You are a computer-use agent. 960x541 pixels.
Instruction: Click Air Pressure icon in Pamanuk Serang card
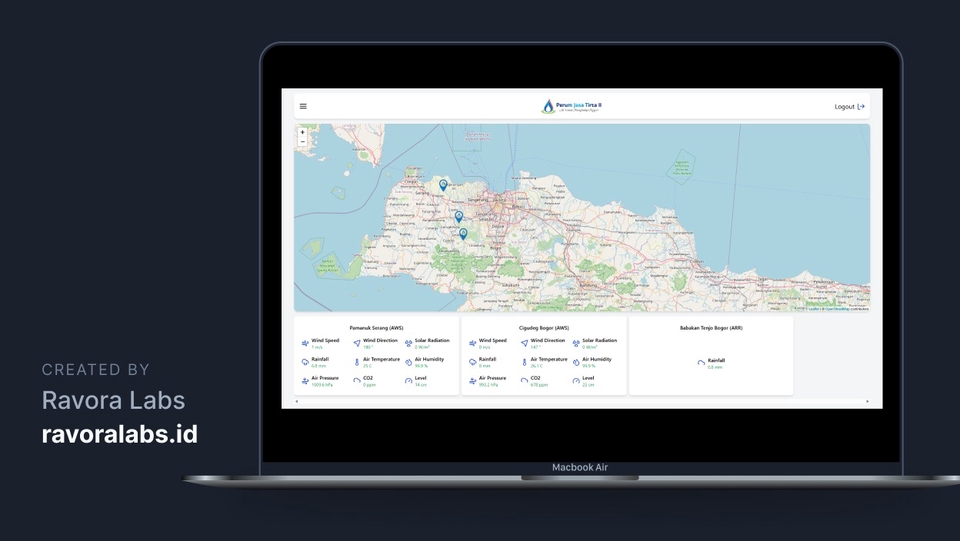(x=305, y=381)
